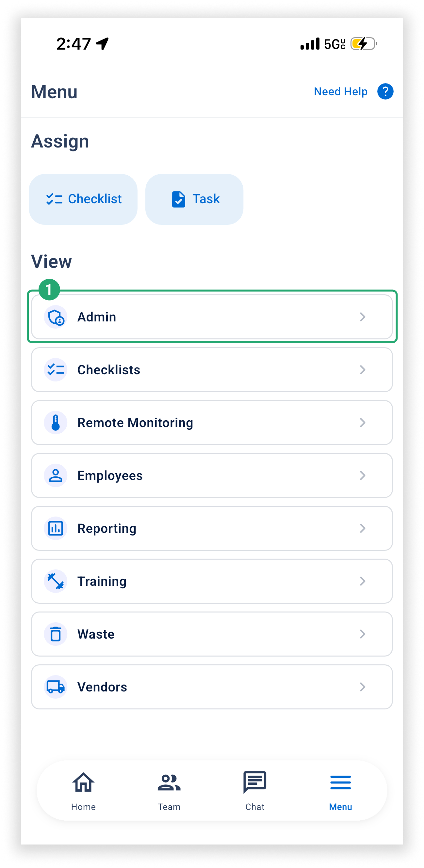Viewport: 424px width, 868px height.
Task: Open the Team tab
Action: point(169,790)
